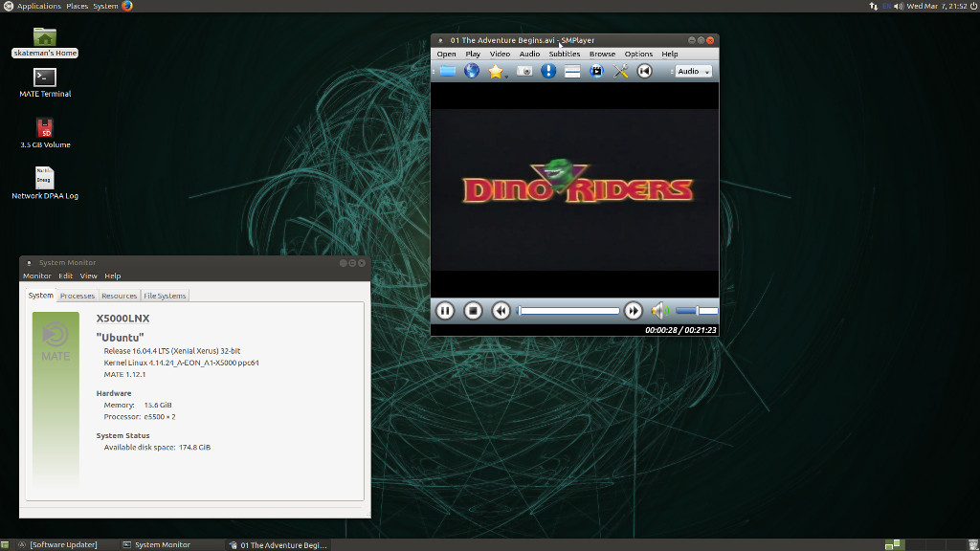The height and width of the screenshot is (551, 980).
Task: Open the SMPlayer Help menu
Action: 670,54
